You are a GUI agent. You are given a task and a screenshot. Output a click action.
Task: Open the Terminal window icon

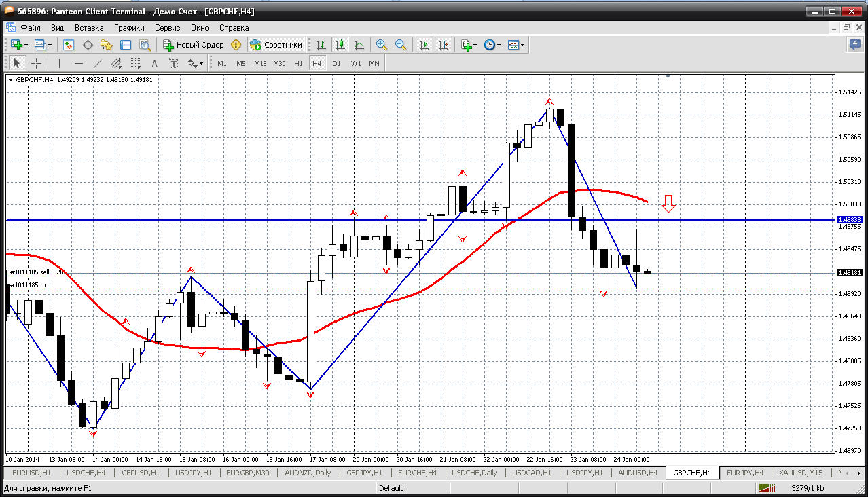click(x=126, y=45)
